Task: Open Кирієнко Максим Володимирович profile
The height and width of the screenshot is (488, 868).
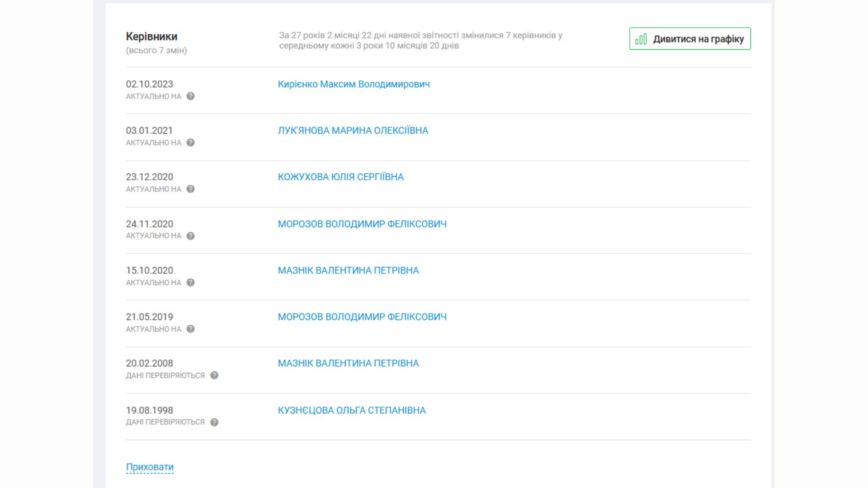Action: pyautogui.click(x=354, y=84)
